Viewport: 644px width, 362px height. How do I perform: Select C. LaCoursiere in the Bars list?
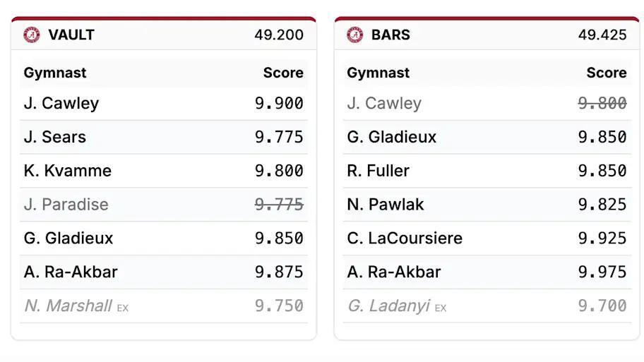click(x=405, y=239)
